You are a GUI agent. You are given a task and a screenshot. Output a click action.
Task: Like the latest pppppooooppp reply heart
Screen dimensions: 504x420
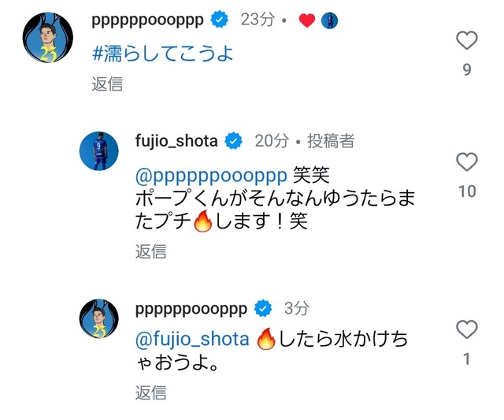pyautogui.click(x=467, y=329)
